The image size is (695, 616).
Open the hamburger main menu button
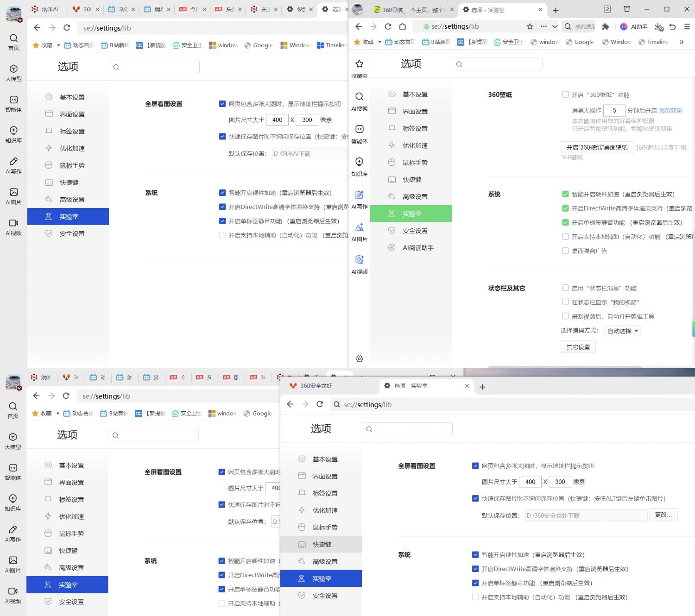[x=687, y=26]
